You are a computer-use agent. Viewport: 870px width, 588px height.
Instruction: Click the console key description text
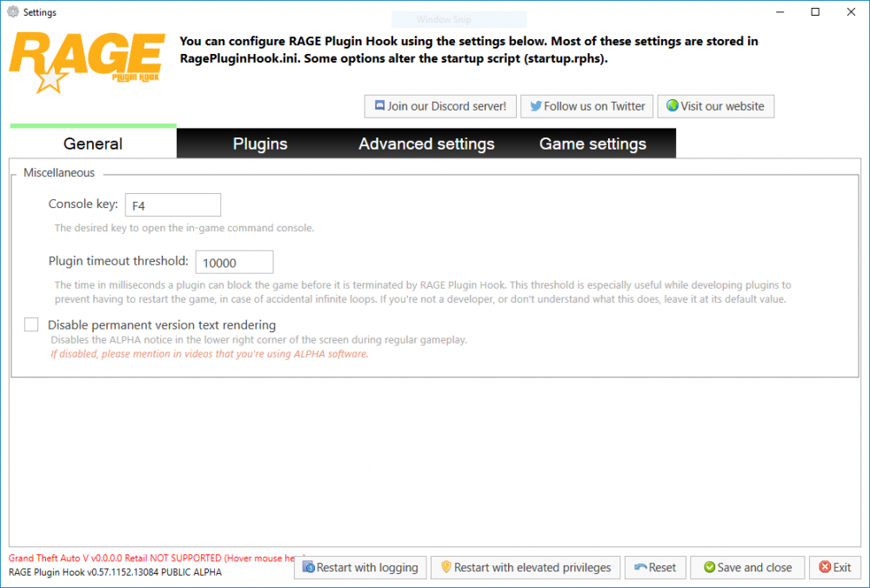point(184,228)
